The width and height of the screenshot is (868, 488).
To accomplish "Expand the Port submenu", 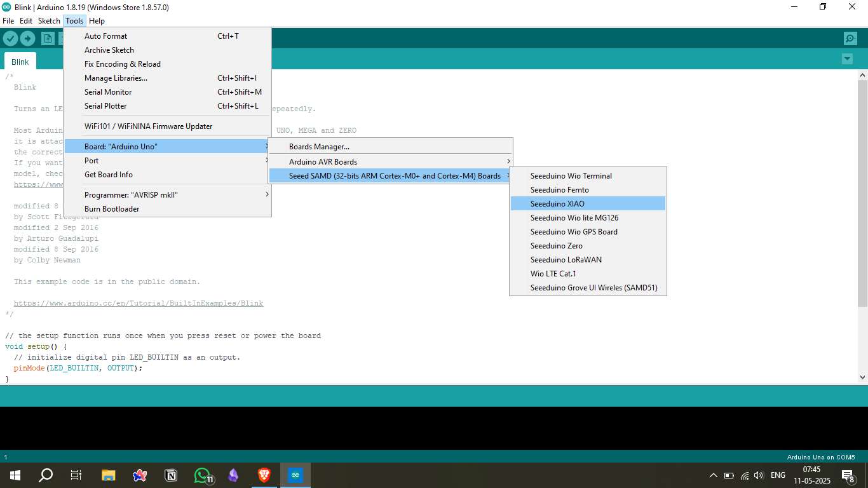I will tap(168, 161).
